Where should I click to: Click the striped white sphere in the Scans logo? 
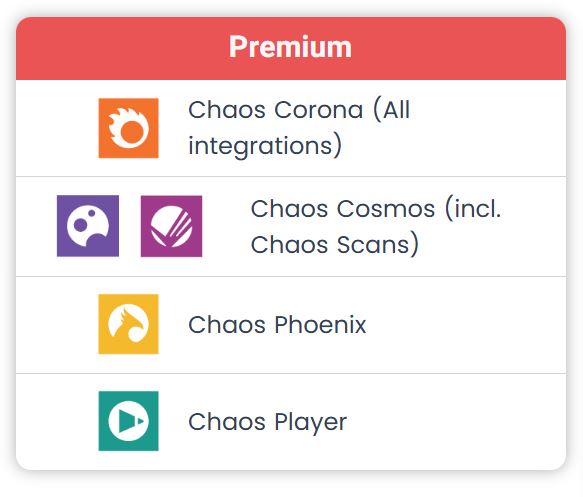[x=171, y=226]
